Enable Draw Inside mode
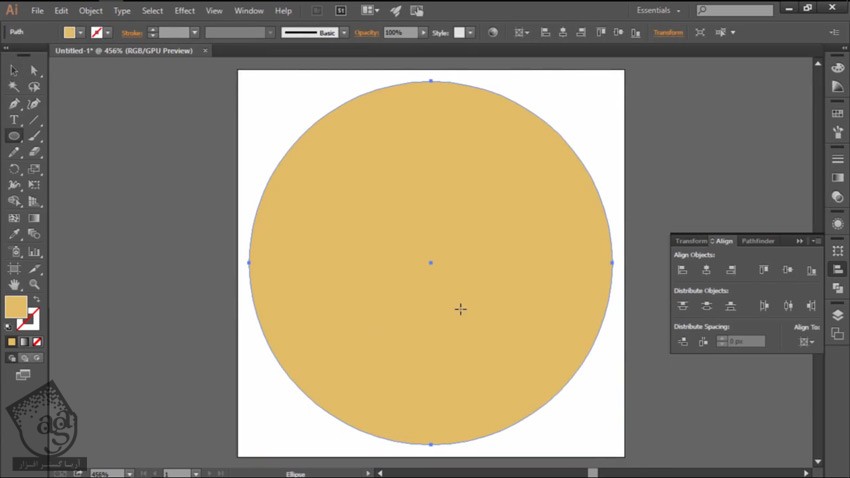The image size is (850, 478). click(x=37, y=358)
